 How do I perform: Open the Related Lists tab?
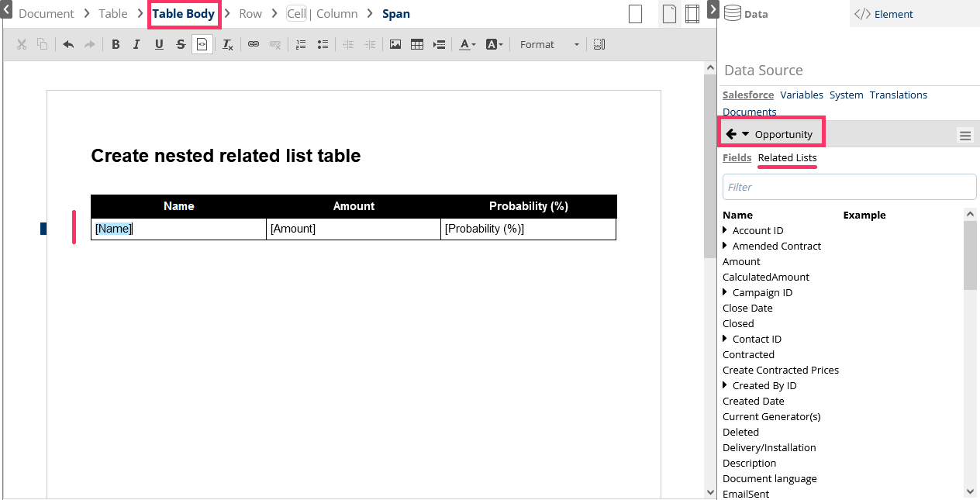[x=787, y=157]
